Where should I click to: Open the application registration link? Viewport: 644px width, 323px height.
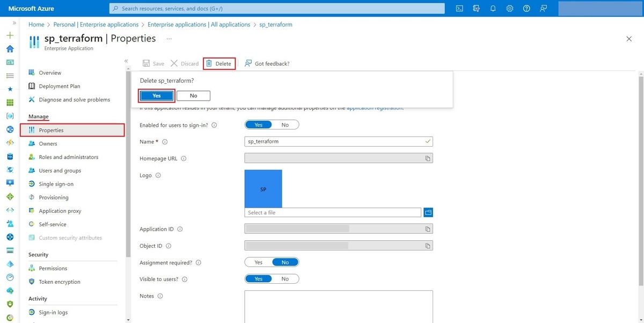click(374, 107)
